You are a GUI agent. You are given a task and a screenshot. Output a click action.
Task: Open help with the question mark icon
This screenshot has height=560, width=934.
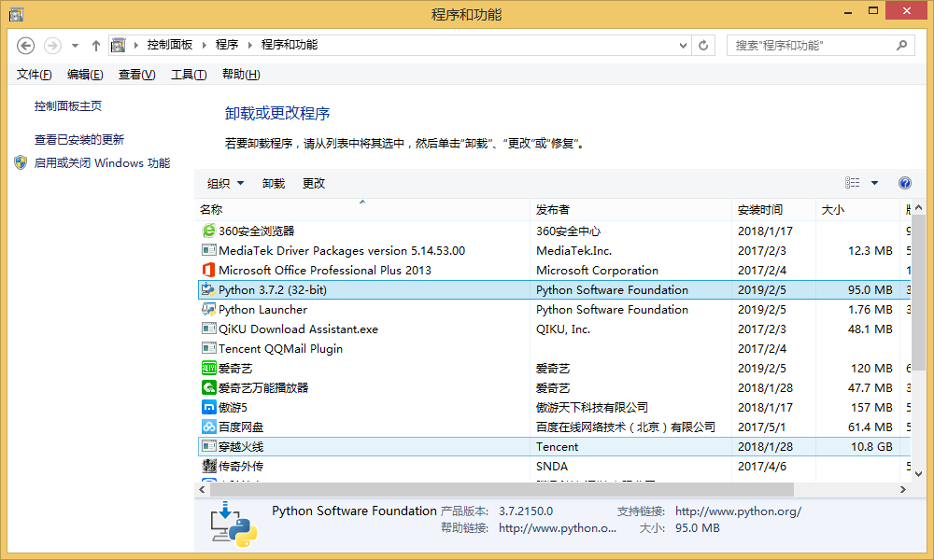point(905,183)
